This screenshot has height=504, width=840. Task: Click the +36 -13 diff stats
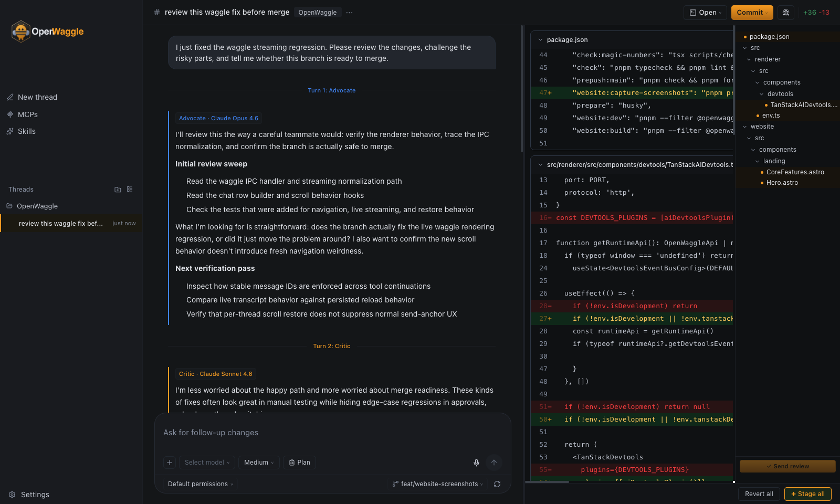(816, 13)
